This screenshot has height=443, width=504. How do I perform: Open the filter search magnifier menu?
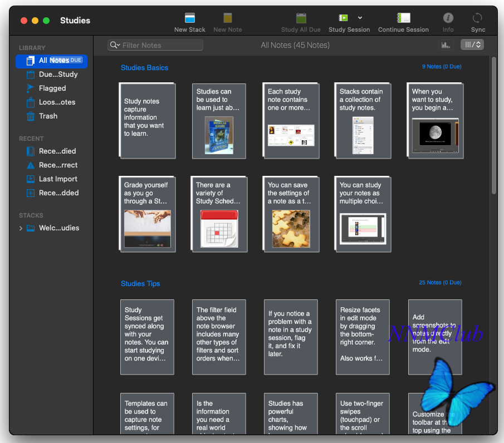pyautogui.click(x=115, y=45)
